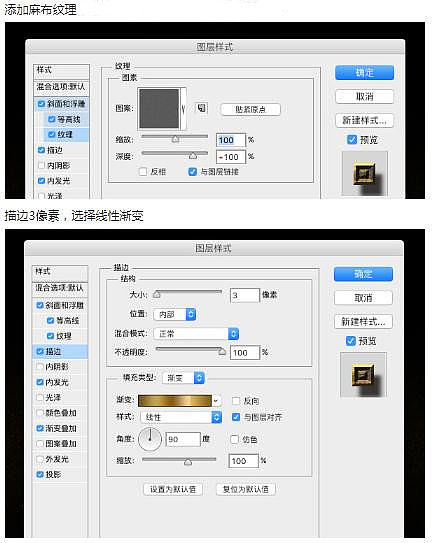Click the gold gradient swatch
Viewport: 436px width, 543px height.
(175, 401)
